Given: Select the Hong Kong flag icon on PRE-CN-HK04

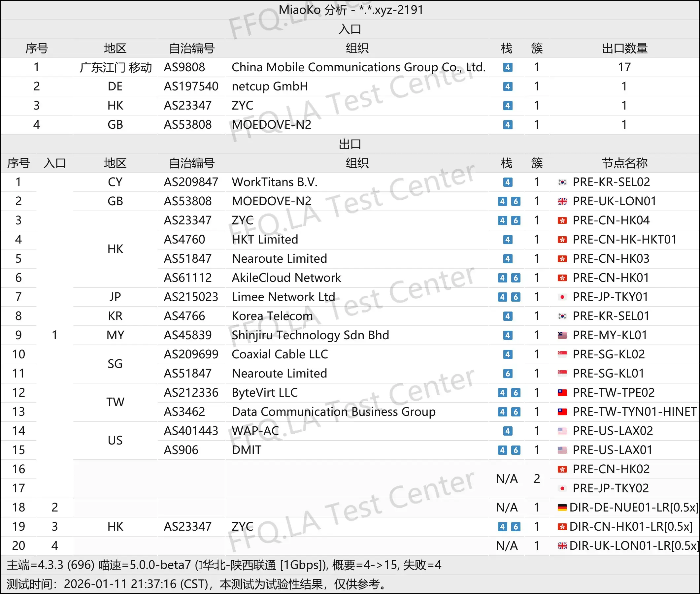Looking at the screenshot, I should pyautogui.click(x=562, y=220).
